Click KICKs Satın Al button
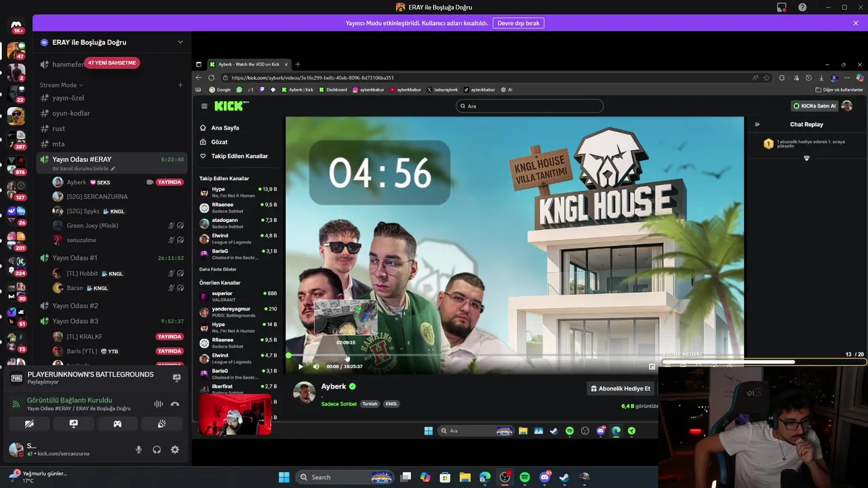Screen dimensions: 868x488 [814, 106]
